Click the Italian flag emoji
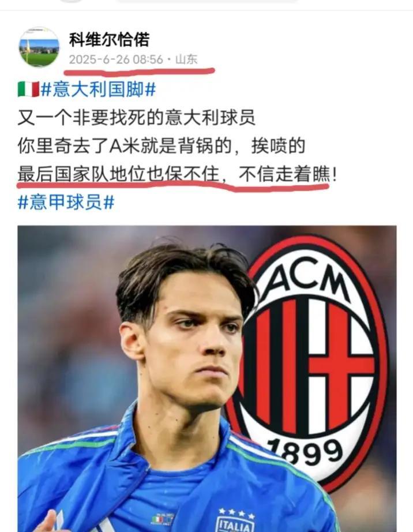The width and height of the screenshot is (413, 532). pyautogui.click(x=28, y=89)
